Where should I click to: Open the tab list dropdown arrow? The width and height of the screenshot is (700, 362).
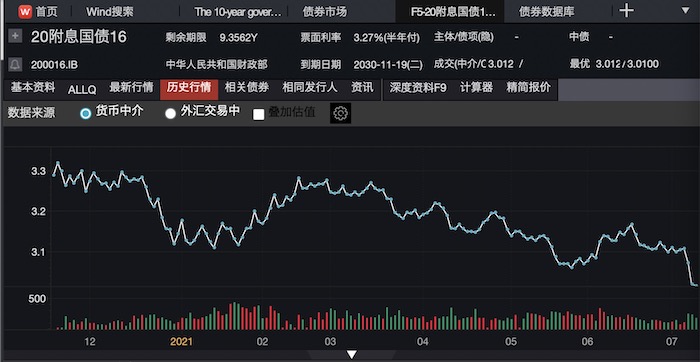[686, 10]
